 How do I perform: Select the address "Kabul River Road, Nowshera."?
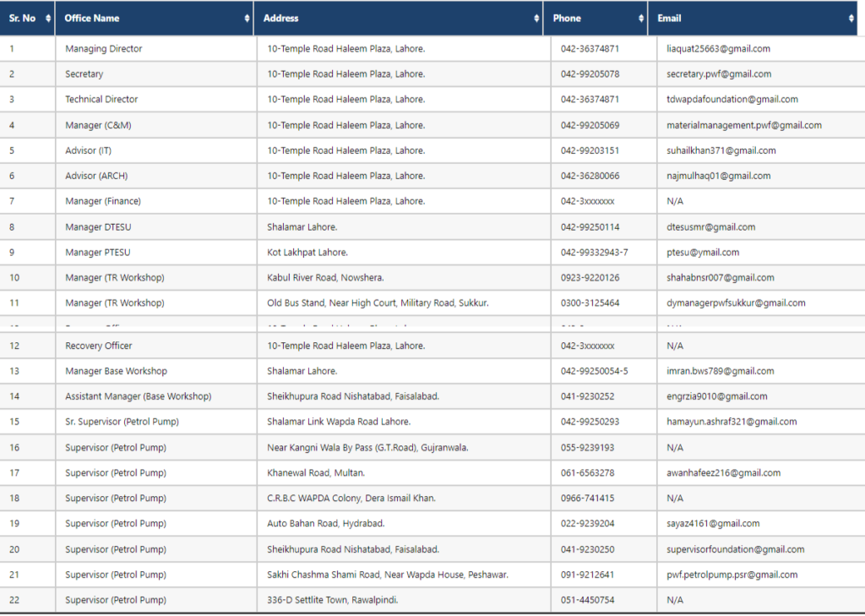[325, 278]
